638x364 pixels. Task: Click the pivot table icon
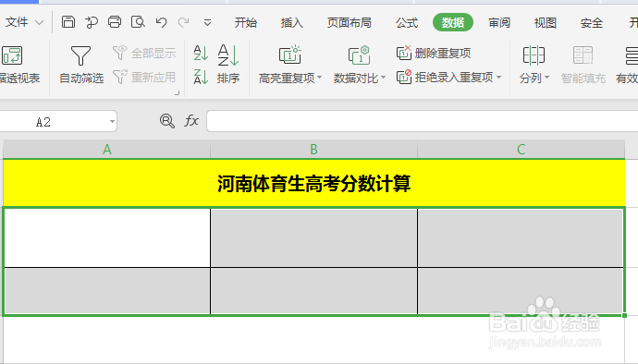(12, 55)
